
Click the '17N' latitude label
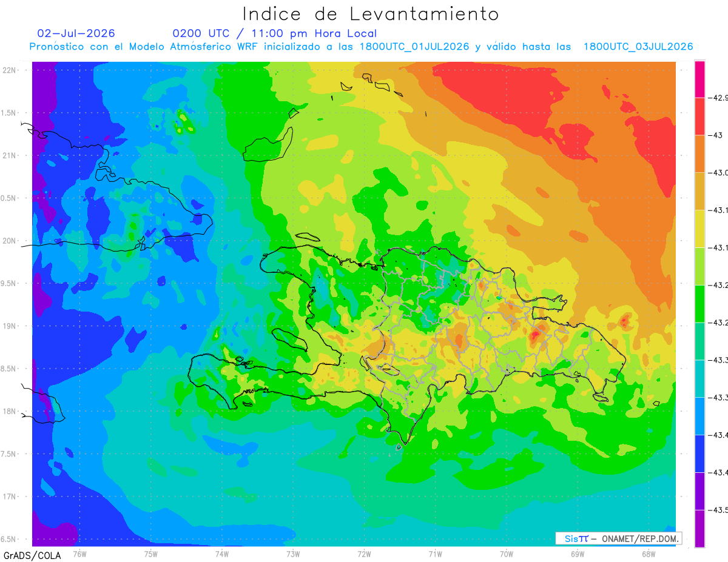coord(9,497)
